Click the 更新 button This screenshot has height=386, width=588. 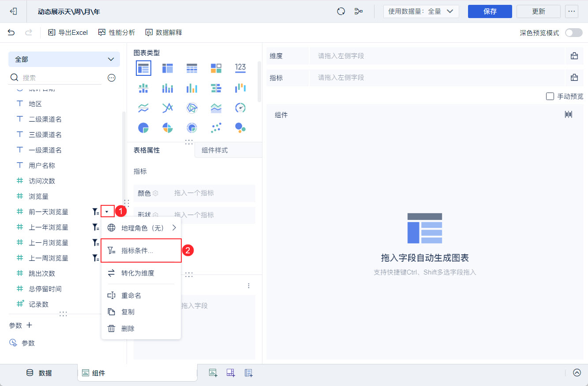[x=539, y=11]
